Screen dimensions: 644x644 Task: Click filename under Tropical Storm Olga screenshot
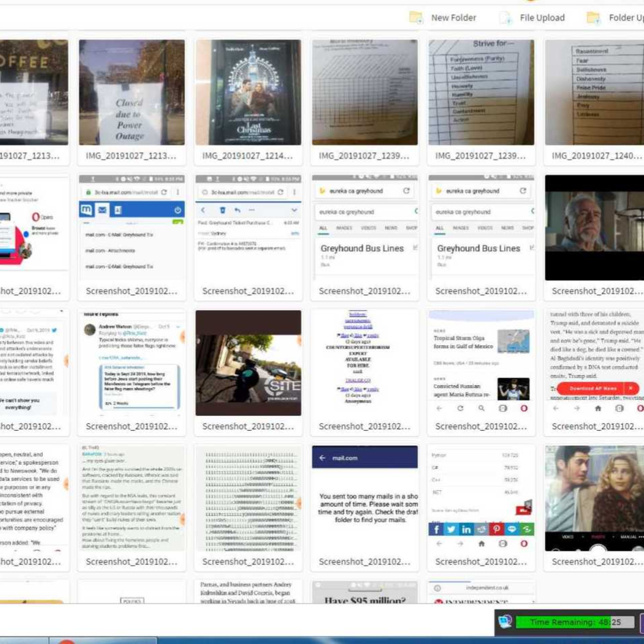point(481,427)
